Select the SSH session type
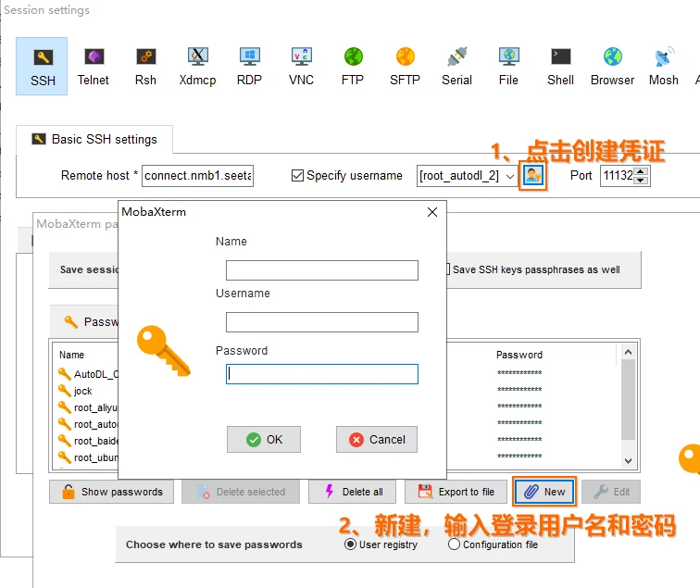Image resolution: width=700 pixels, height=588 pixels. (x=42, y=66)
